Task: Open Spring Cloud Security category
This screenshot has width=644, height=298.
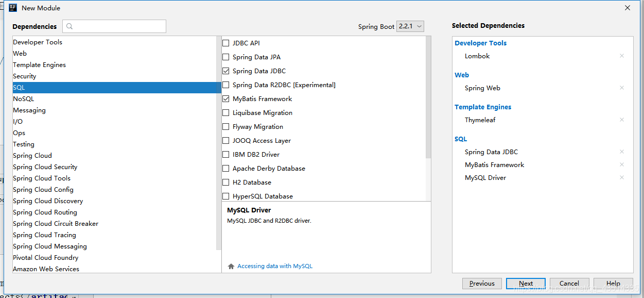Action: pos(114,167)
